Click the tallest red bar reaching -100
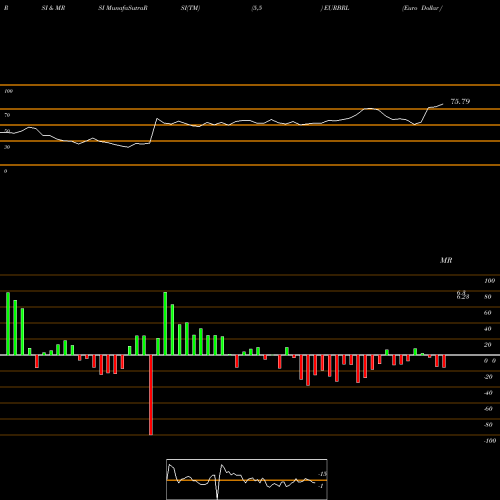500x500 pixels. [151, 395]
